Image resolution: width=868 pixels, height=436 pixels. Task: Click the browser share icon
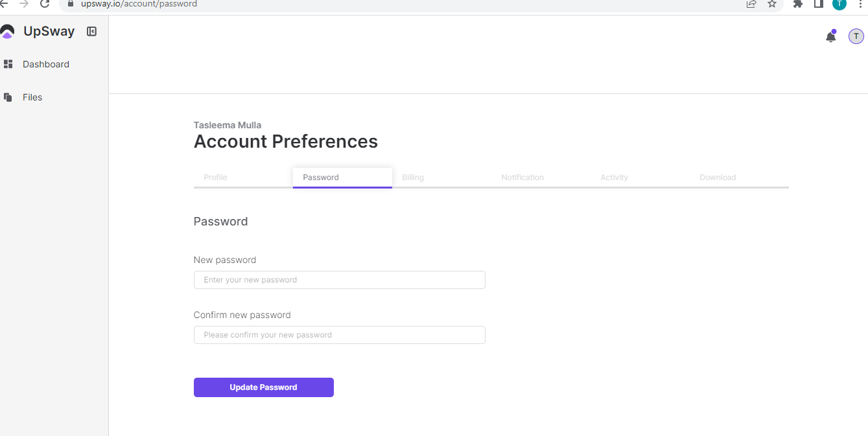coord(751,4)
